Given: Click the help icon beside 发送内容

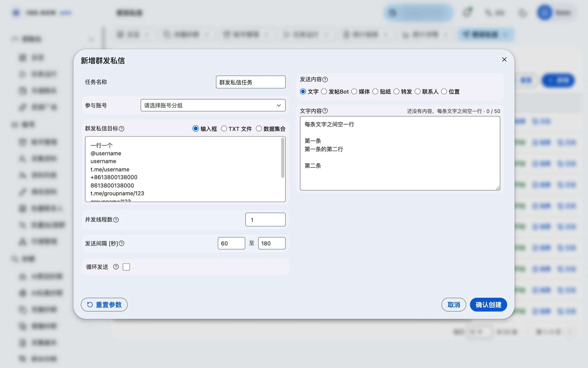Looking at the screenshot, I should pos(325,79).
